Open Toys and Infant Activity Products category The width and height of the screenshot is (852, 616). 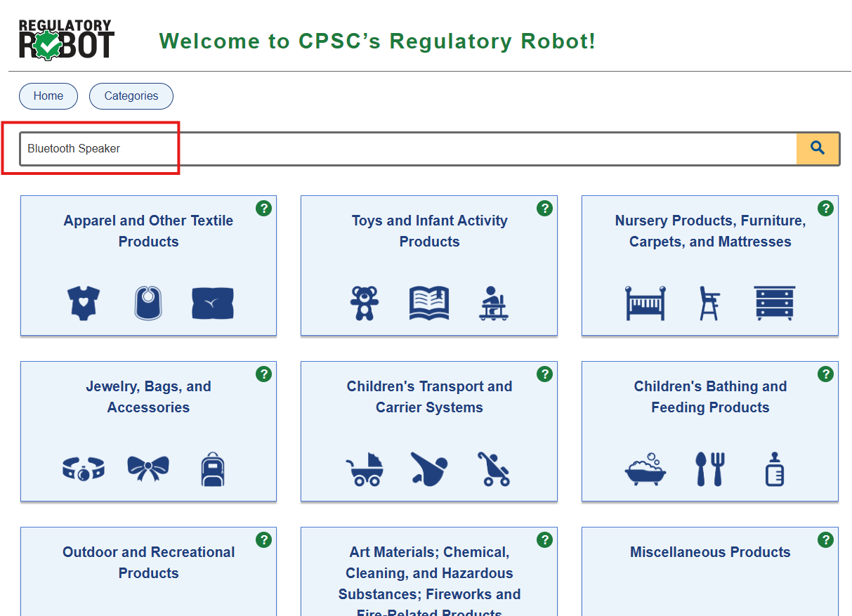[x=429, y=266]
